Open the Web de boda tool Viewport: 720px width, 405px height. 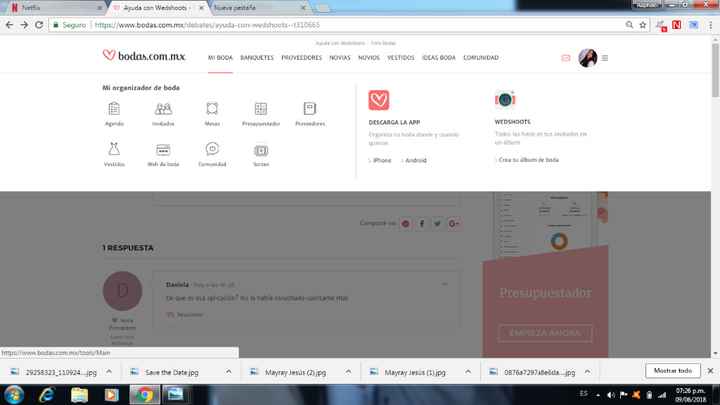click(163, 154)
